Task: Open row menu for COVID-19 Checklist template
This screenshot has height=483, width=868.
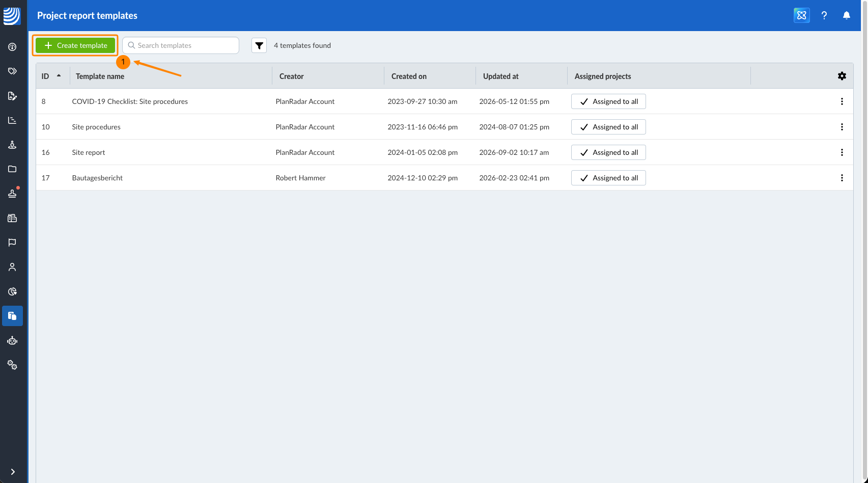Action: click(842, 101)
